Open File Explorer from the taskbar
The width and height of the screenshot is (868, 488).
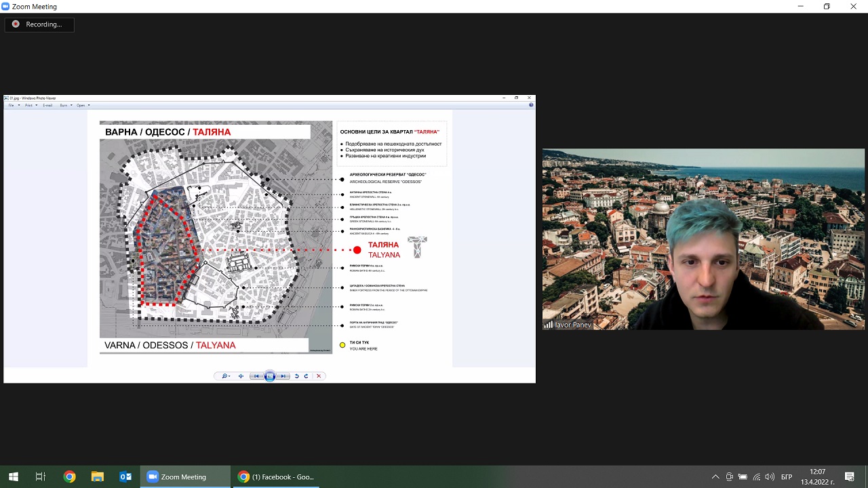point(97,476)
